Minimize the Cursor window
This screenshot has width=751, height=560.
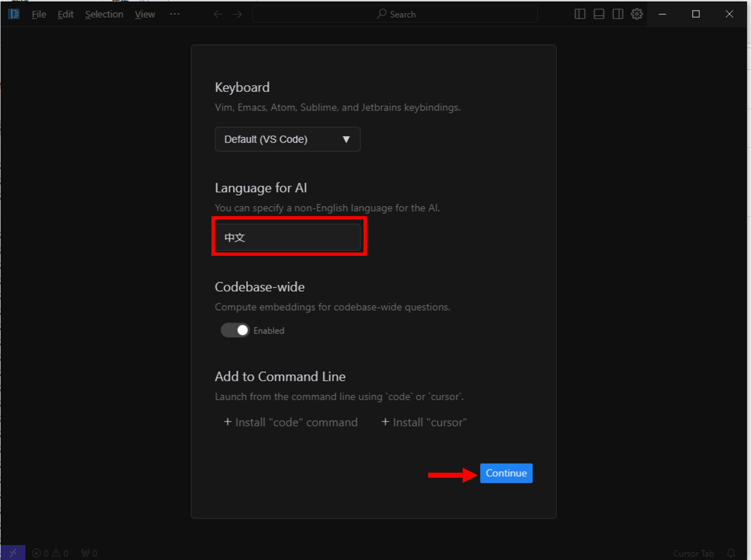[x=662, y=14]
